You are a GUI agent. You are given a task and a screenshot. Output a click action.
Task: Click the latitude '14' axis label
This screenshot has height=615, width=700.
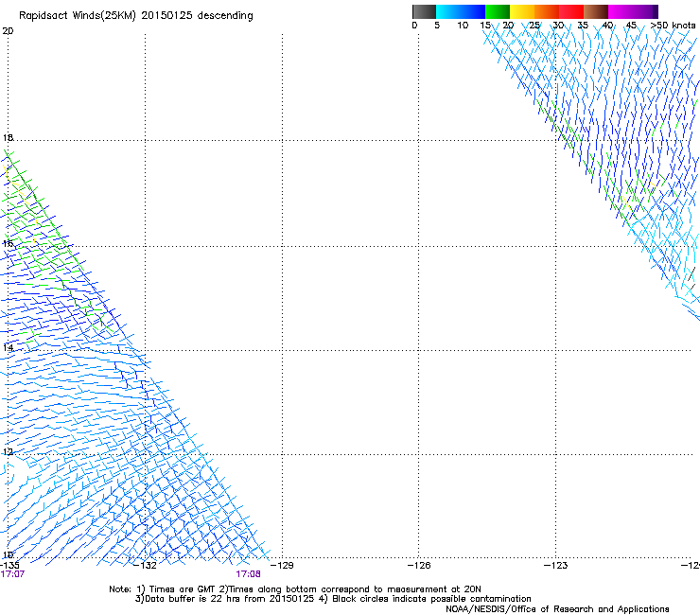pos(8,347)
